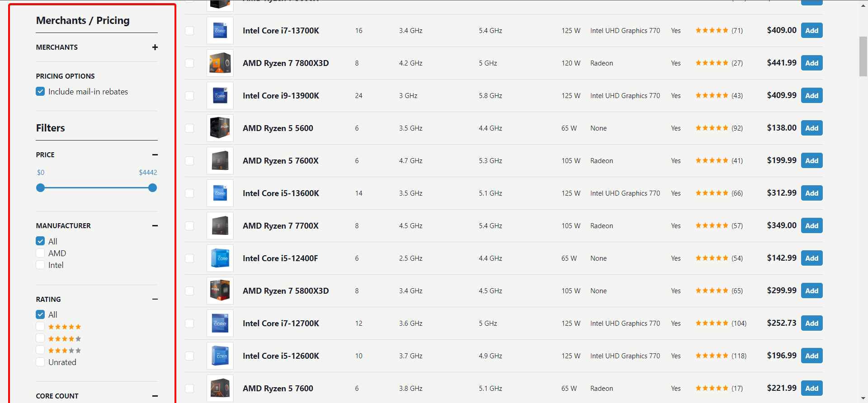
Task: Expand the Merchants section
Action: tap(155, 47)
